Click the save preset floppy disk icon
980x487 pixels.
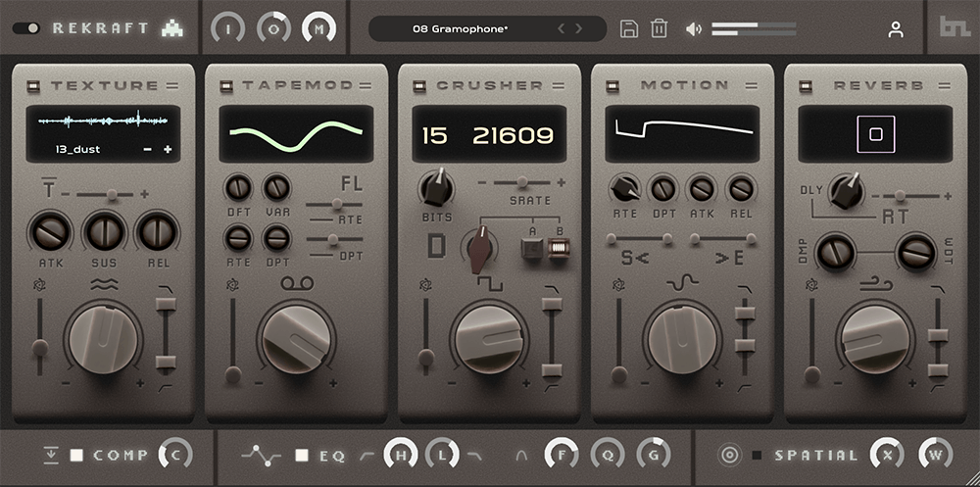tap(629, 28)
